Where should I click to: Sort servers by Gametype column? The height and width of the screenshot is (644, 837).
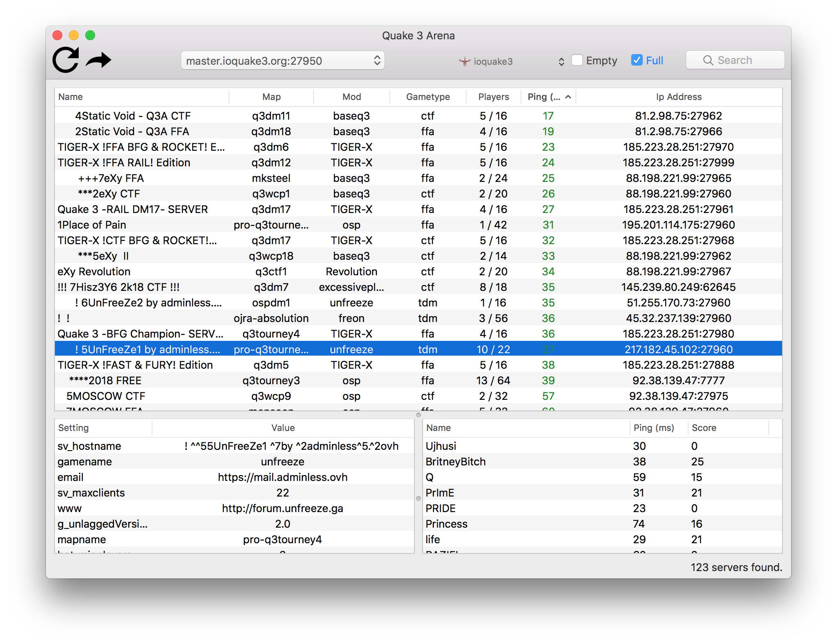coord(428,97)
